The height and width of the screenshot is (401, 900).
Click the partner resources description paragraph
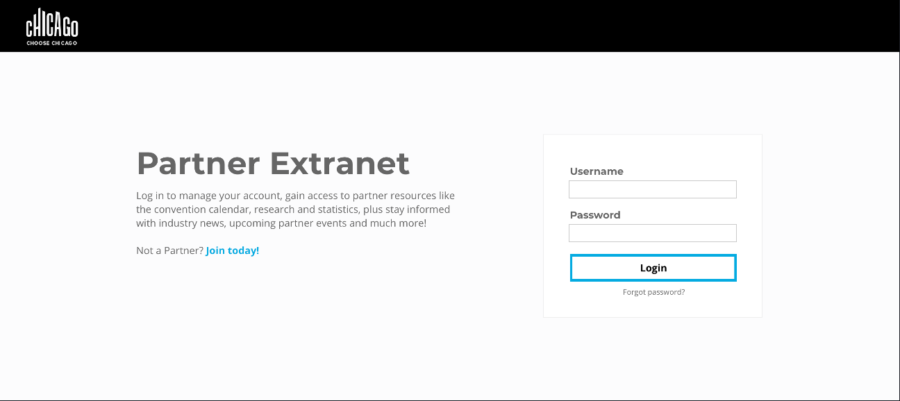point(296,209)
